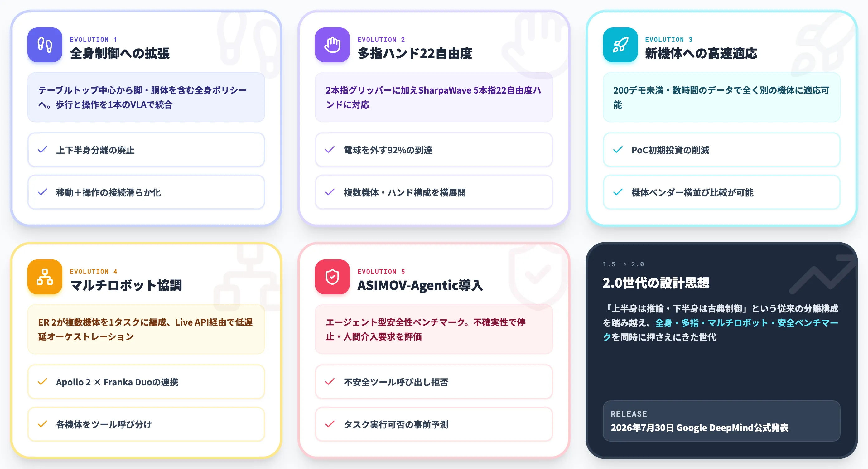Viewport: 868px width, 469px height.
Task: Click the checkmark beside 各機体をツール呼び分け
Action: [42, 424]
